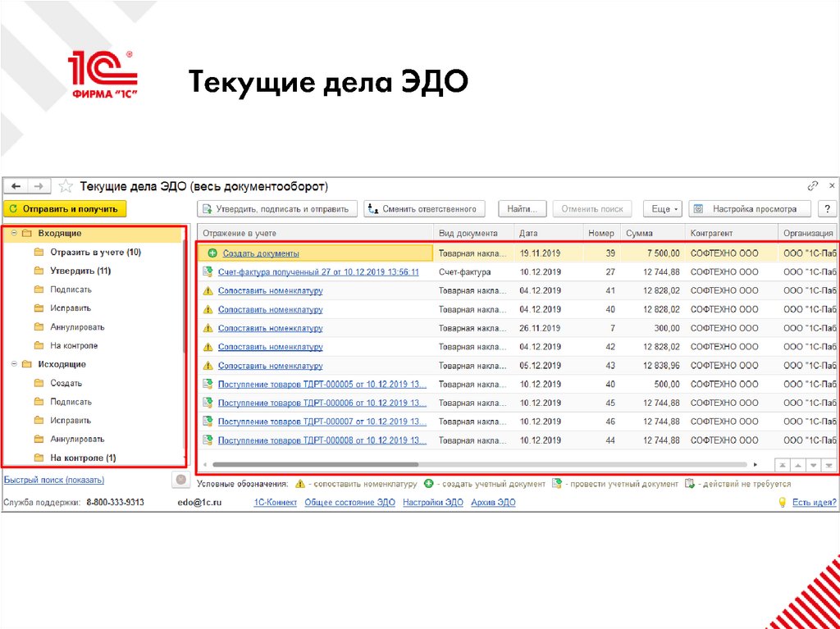Image resolution: width=840 pixels, height=629 pixels.
Task: Collapse the Исходящие folder tree
Action: (14, 364)
